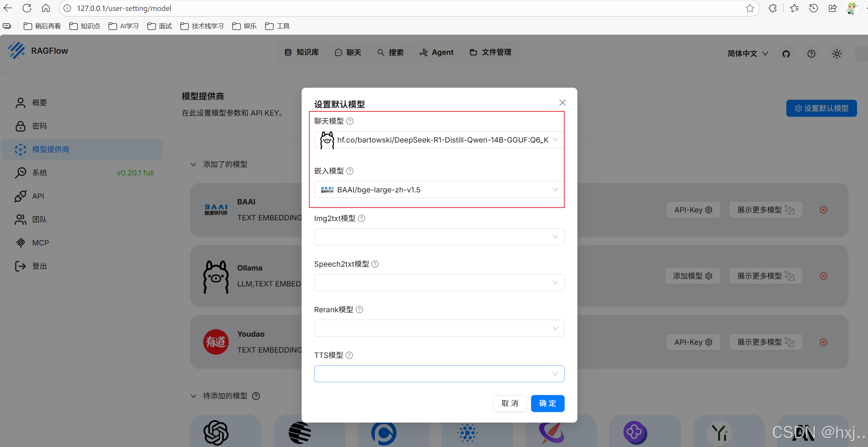Collapse the 添加了的模型 section
Image resolution: width=868 pixels, height=447 pixels.
point(193,164)
